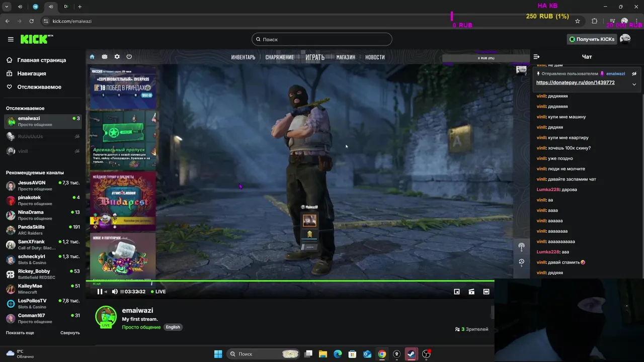Viewport: 644px width, 362px height.
Task: Mute the stream volume speaker icon
Action: [115, 292]
